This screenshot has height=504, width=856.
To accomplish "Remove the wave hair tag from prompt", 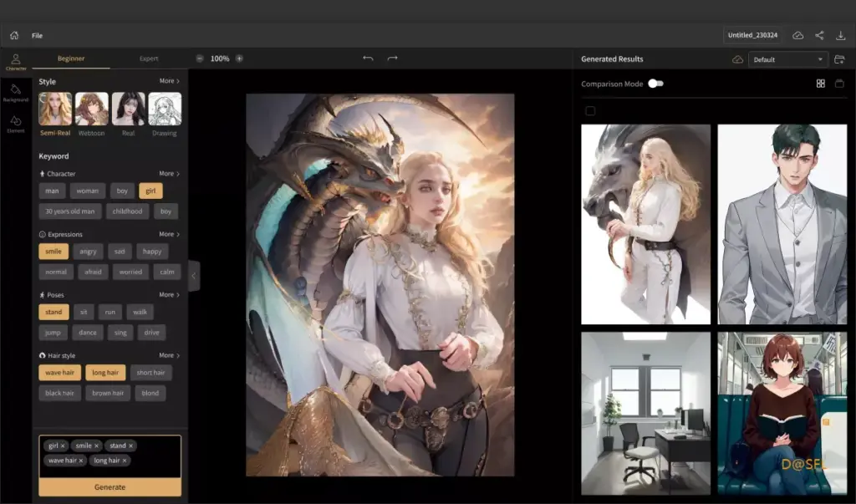I will pyautogui.click(x=81, y=461).
